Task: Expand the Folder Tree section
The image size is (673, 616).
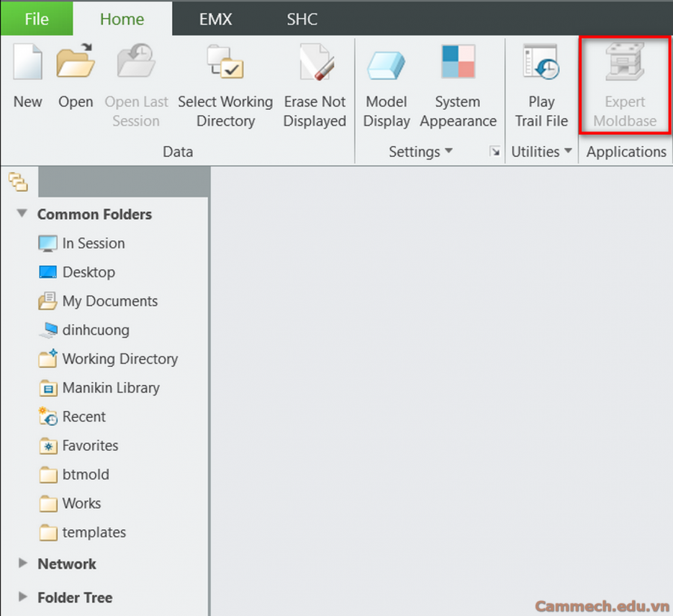Action: [x=22, y=597]
